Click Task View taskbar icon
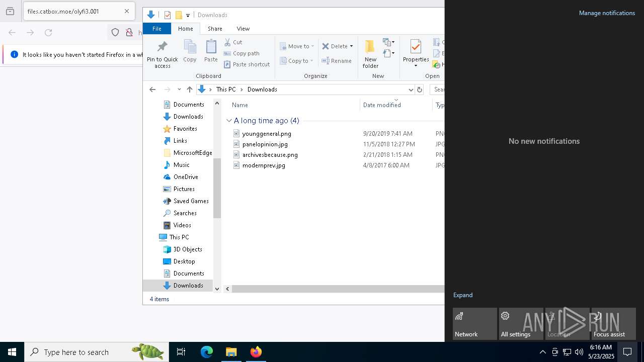The image size is (644, 362). (x=181, y=352)
